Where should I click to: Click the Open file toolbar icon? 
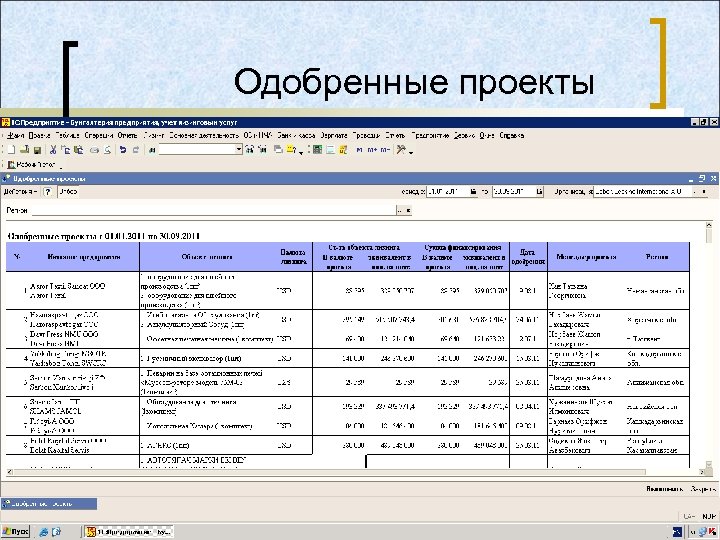click(25, 150)
